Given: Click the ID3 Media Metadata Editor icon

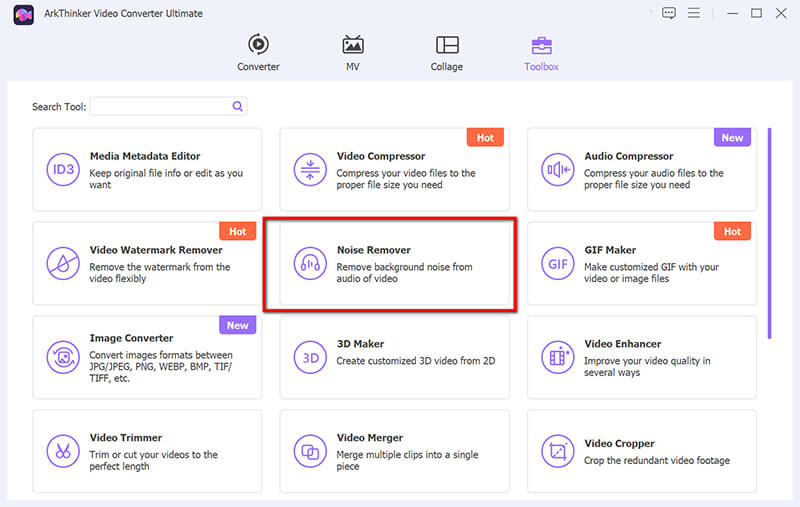Looking at the screenshot, I should (63, 169).
